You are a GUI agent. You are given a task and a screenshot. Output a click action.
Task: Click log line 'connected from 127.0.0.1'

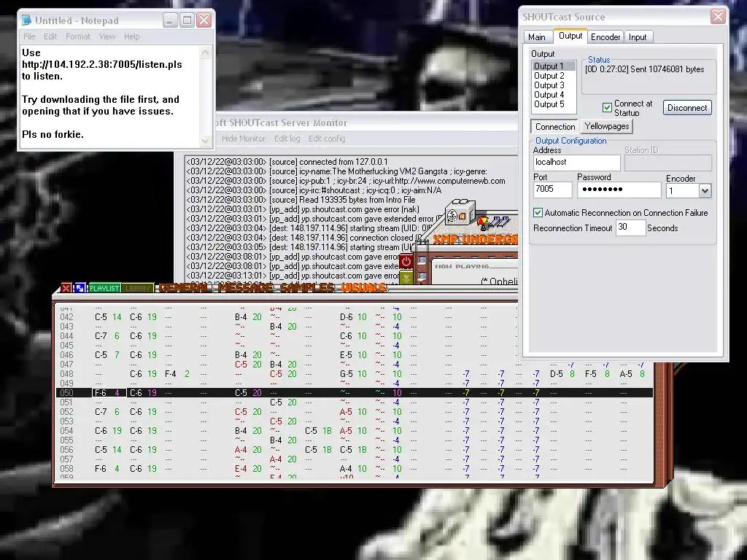(x=287, y=162)
